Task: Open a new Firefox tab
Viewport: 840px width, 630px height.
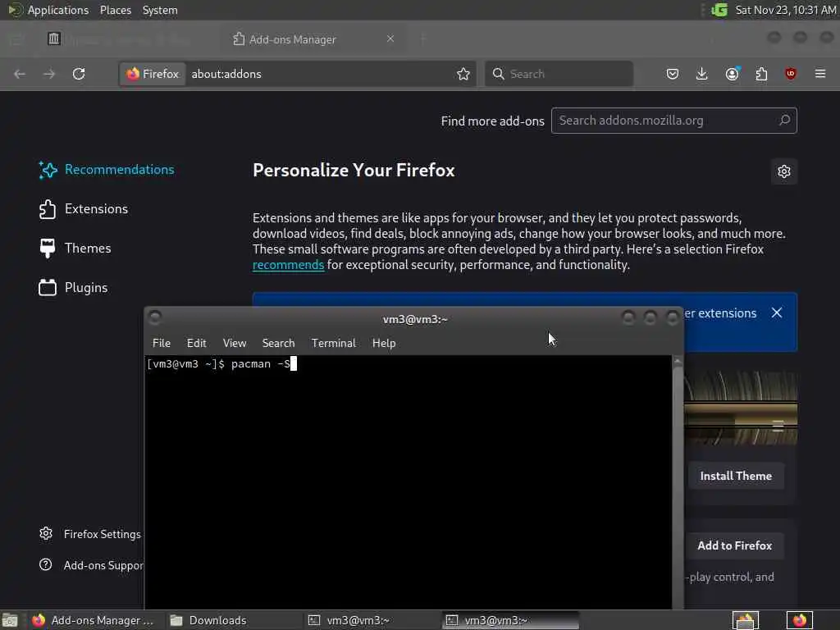Action: pos(422,39)
